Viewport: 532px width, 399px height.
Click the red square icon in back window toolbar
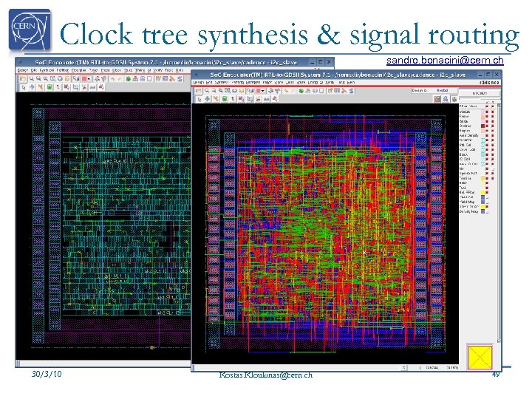tap(84, 78)
